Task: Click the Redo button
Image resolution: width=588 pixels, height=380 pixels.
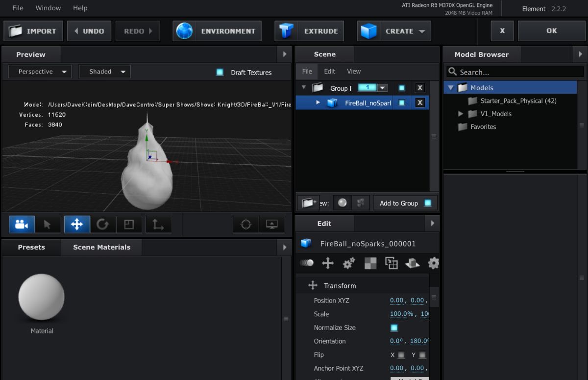Action: pos(138,31)
